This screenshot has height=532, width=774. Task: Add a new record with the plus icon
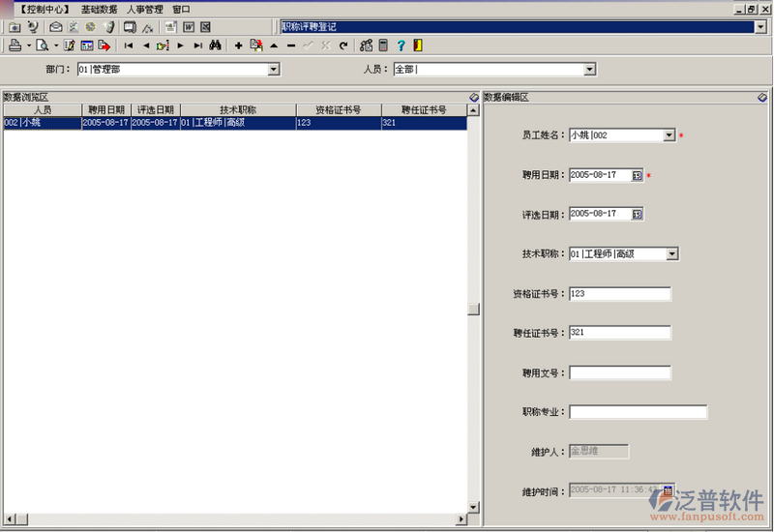[x=239, y=45]
